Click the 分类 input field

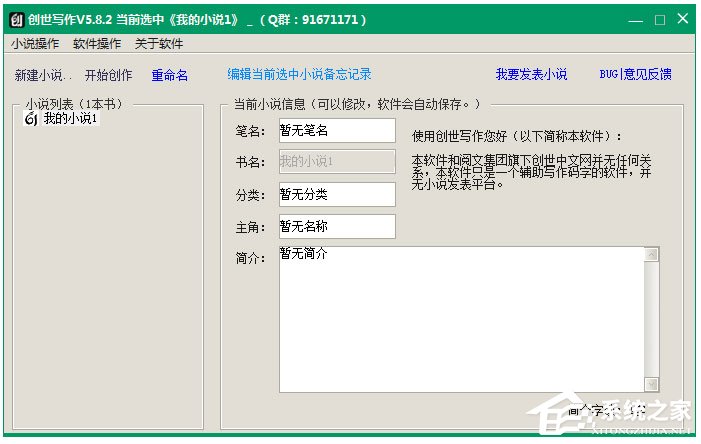click(x=337, y=195)
